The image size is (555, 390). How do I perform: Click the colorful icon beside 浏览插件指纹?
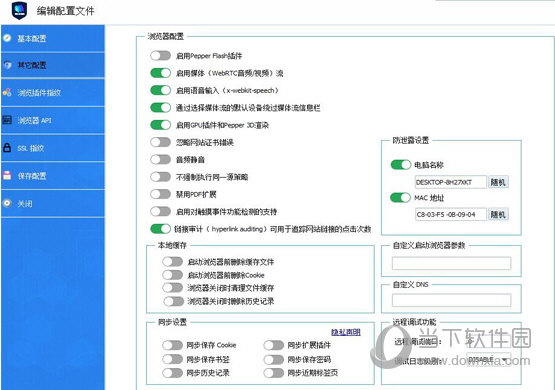point(7,92)
